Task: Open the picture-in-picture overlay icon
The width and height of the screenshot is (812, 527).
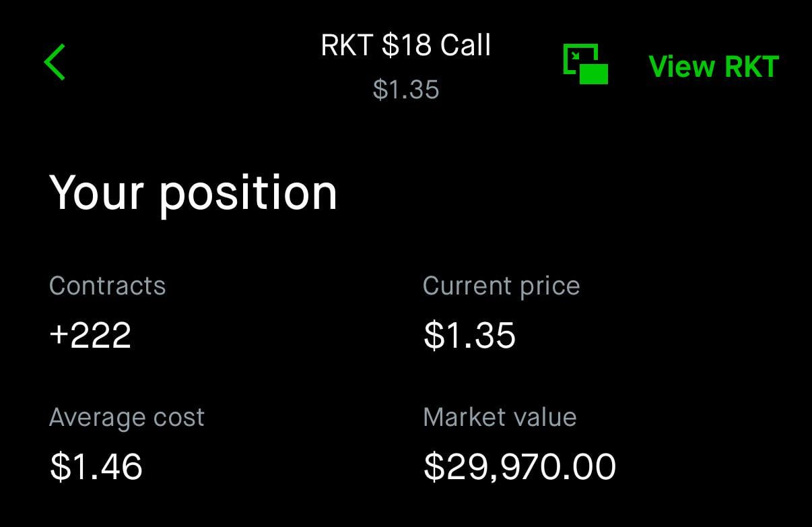Action: pyautogui.click(x=585, y=64)
